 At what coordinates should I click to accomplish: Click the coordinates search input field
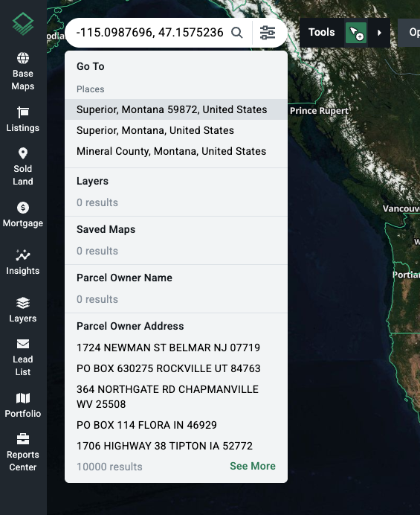point(149,33)
